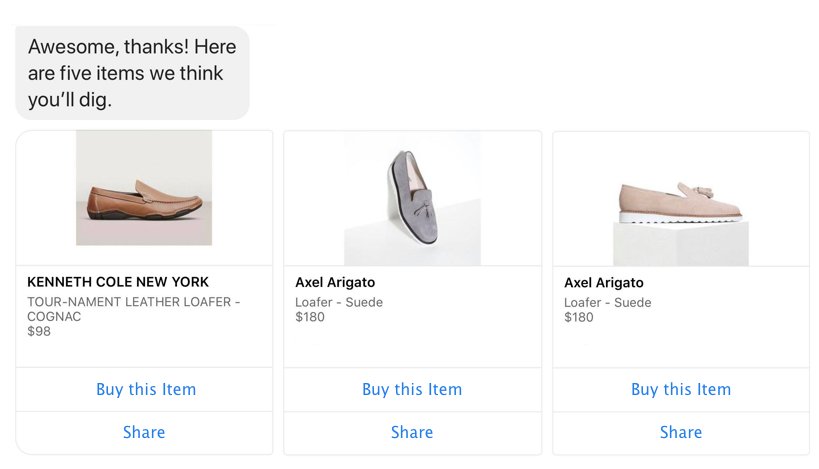Select the TOUR-NAMENT LEATHER LOAFER description line

(x=133, y=302)
